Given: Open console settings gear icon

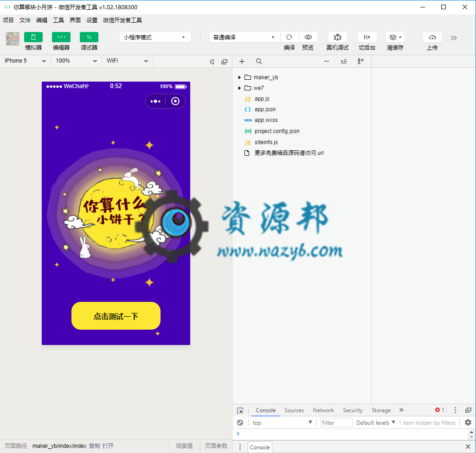Looking at the screenshot, I should pyautogui.click(x=468, y=422).
